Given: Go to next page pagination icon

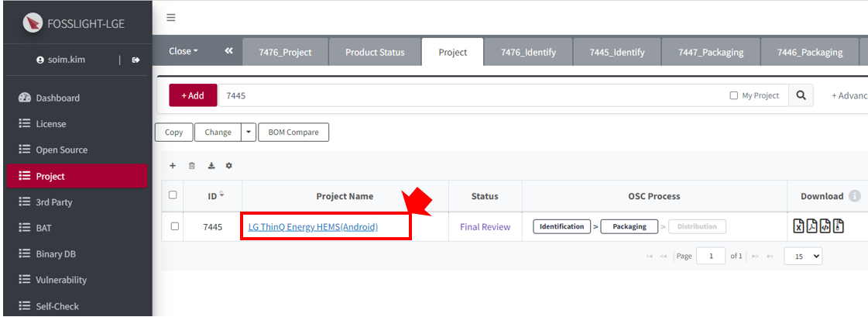Looking at the screenshot, I should click(755, 257).
